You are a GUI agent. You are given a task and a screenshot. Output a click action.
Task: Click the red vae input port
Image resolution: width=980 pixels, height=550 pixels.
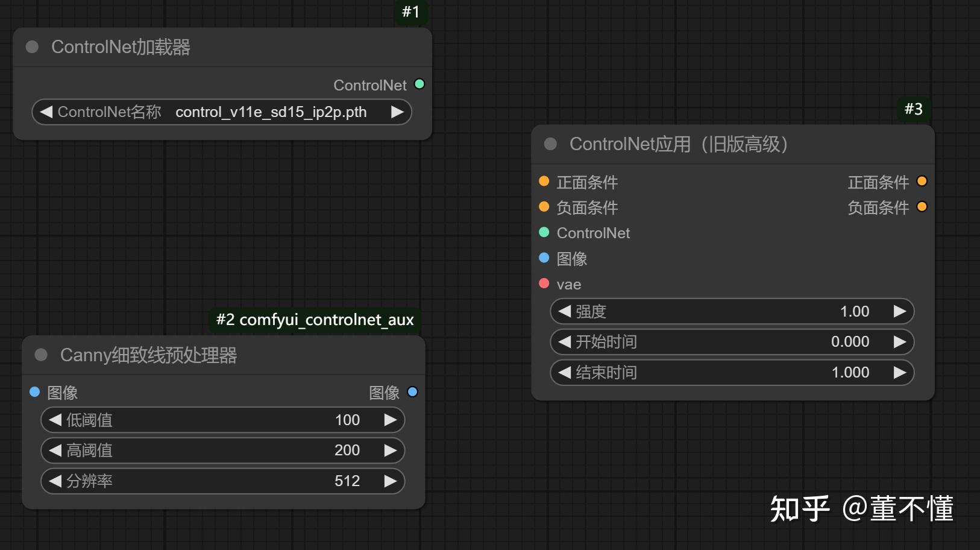point(544,283)
